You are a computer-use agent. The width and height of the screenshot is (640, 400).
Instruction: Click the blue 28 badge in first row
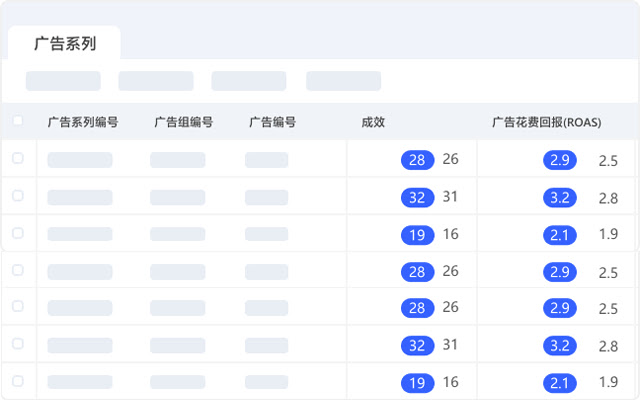418,160
